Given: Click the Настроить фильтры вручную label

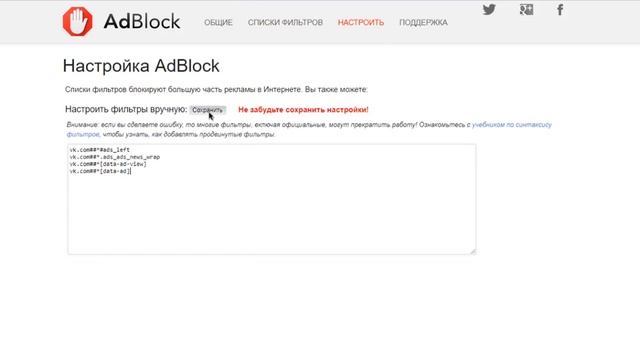Looking at the screenshot, I should click(x=126, y=109).
